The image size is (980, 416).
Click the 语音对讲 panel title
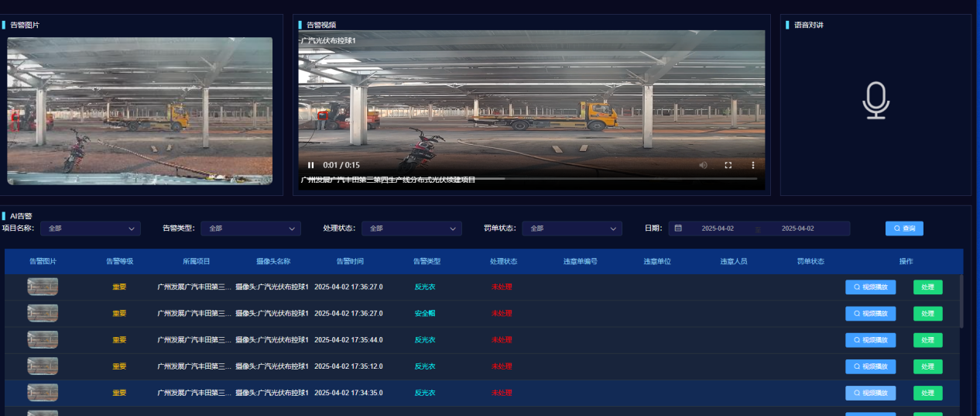point(809,25)
